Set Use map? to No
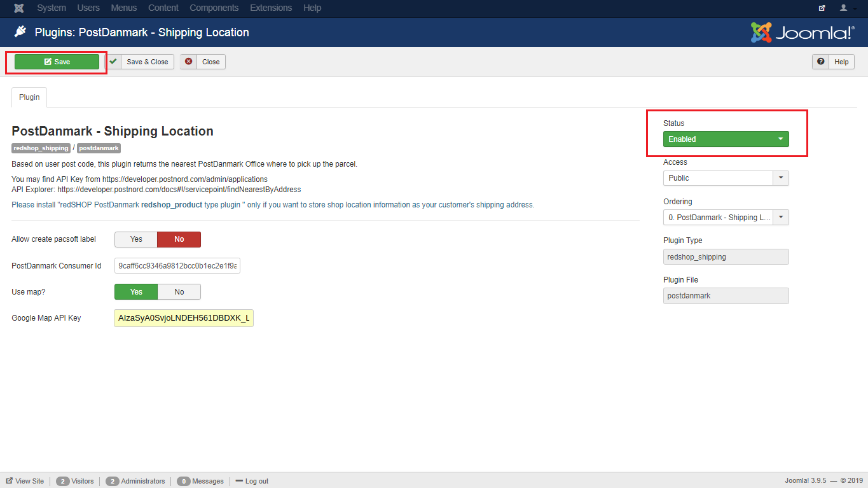 [x=179, y=291]
